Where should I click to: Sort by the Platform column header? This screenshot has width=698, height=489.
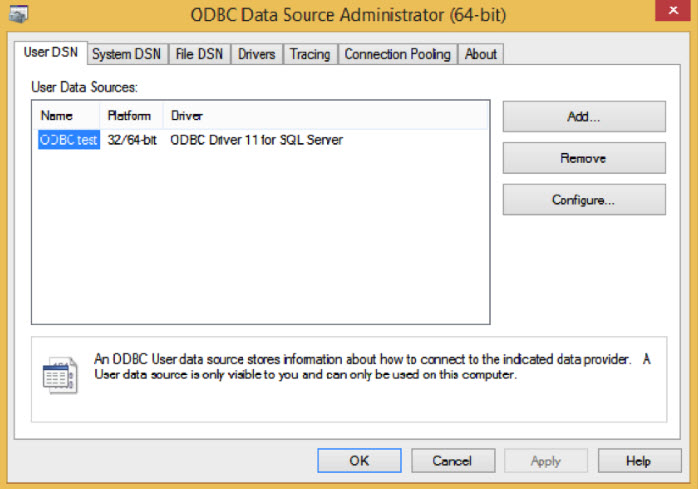[131, 116]
